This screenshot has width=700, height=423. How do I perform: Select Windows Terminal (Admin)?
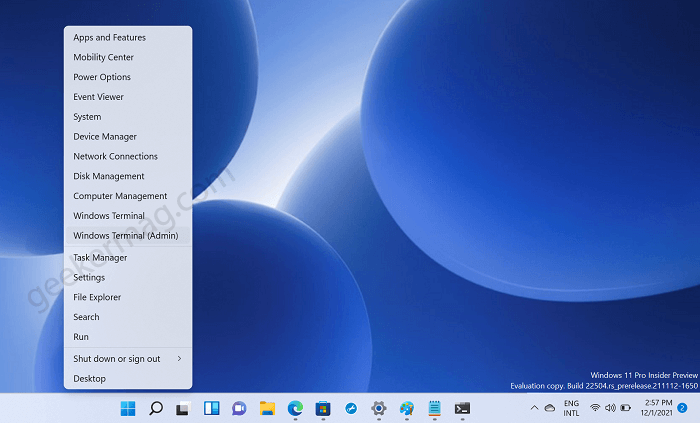pos(128,236)
